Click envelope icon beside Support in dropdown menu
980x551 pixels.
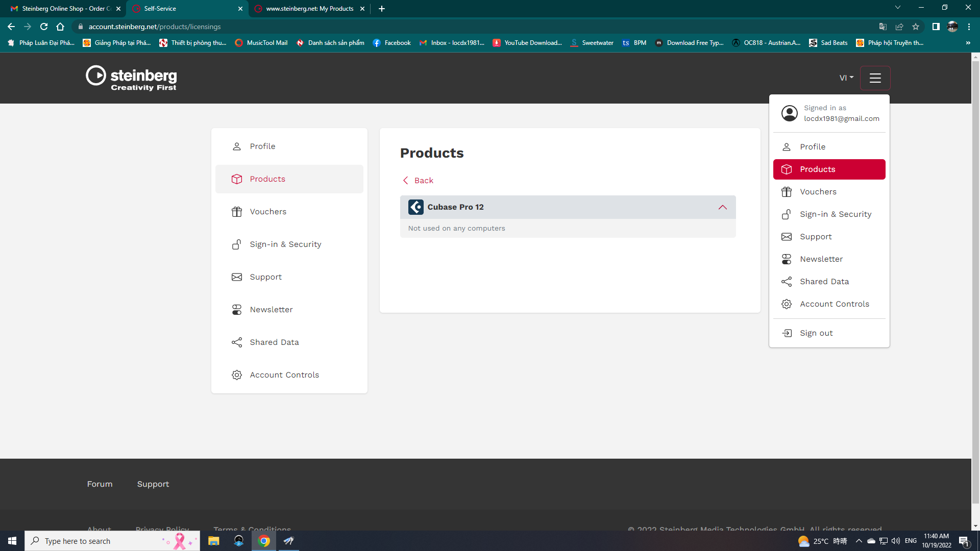787,237
